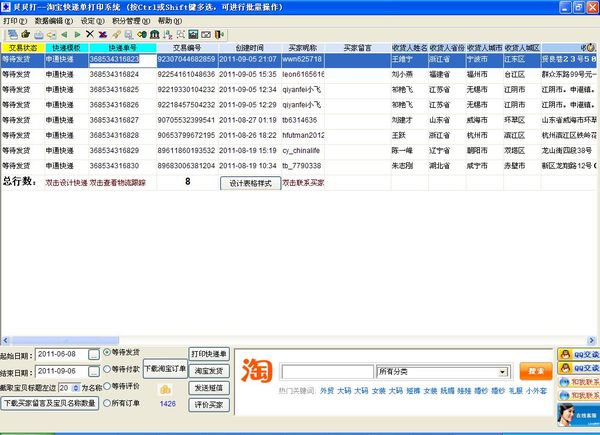Go to next record with green right arrow
This screenshot has height=435, width=600.
[x=77, y=34]
